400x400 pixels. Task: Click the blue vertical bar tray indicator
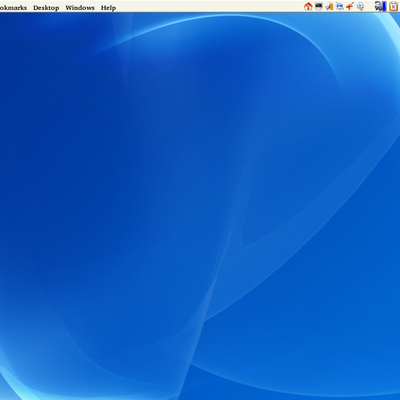tap(384, 6)
